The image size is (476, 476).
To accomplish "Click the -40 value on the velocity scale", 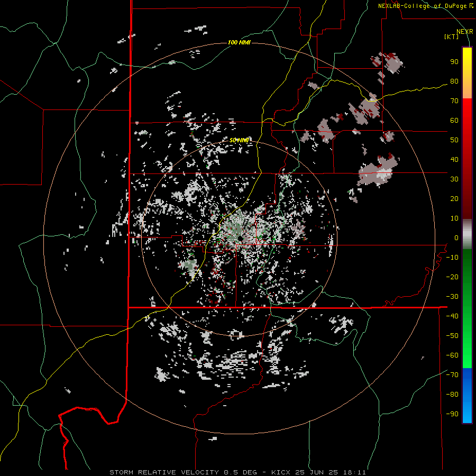I will (452, 316).
